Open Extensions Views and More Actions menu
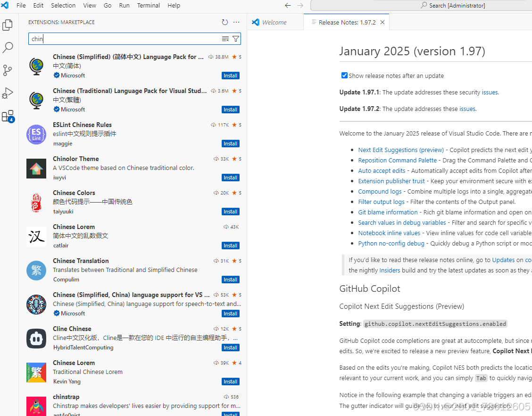 [x=236, y=22]
